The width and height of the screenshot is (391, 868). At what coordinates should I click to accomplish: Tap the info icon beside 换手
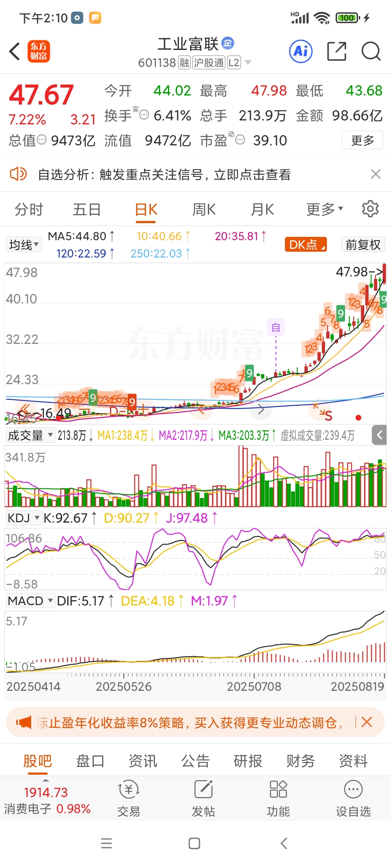[144, 115]
